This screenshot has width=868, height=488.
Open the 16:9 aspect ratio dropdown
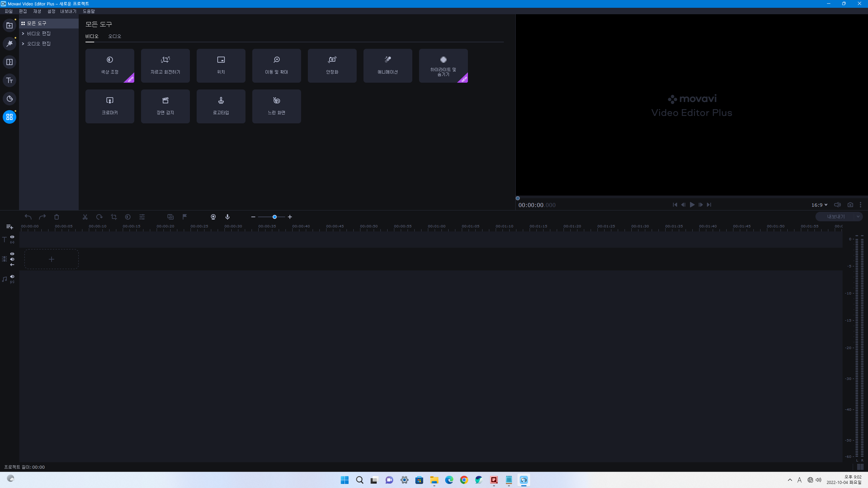(819, 205)
